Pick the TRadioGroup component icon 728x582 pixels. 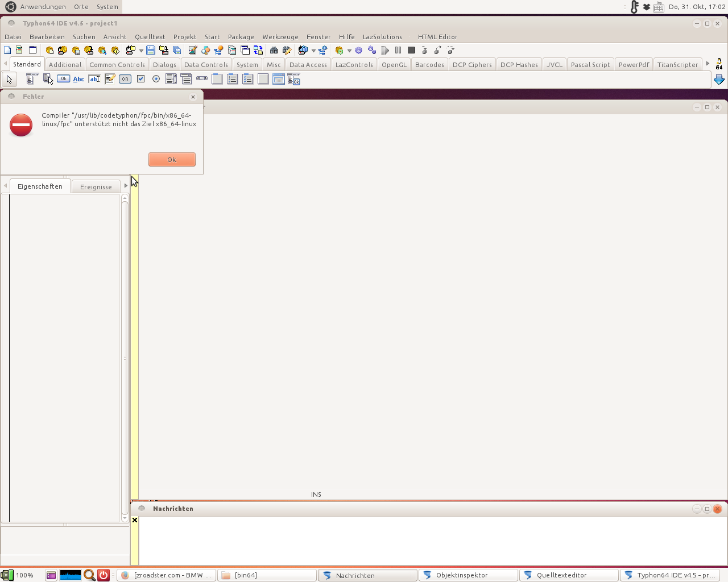point(233,79)
